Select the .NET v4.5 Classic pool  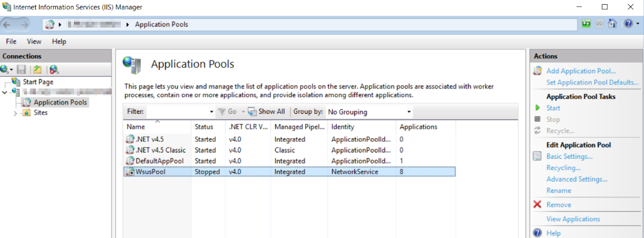(x=289, y=150)
